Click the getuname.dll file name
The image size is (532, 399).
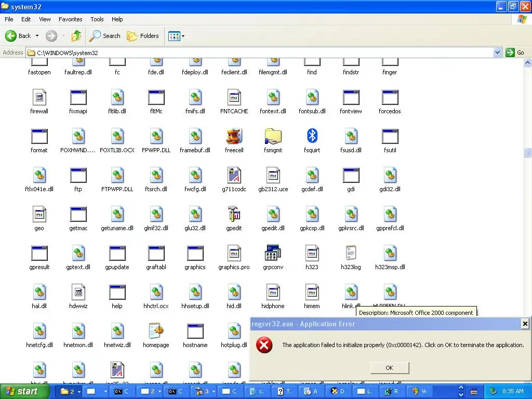click(x=117, y=228)
